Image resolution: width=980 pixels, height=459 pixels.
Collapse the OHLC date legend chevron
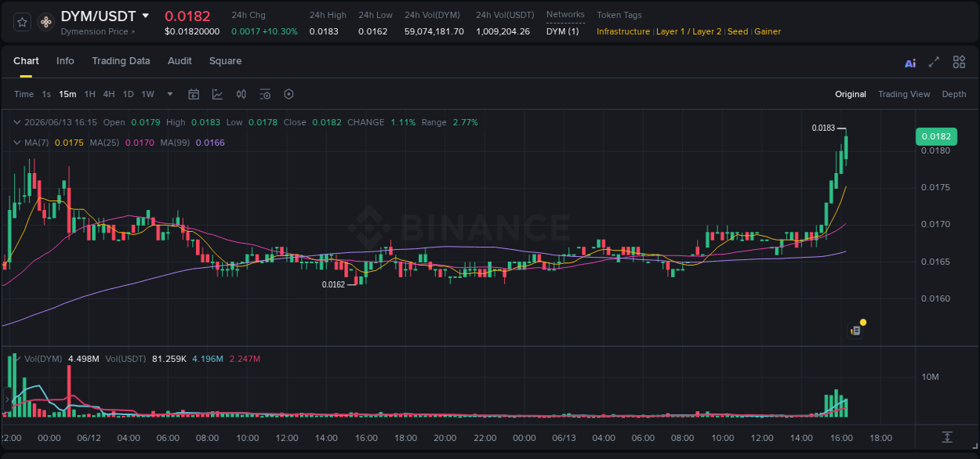tap(16, 122)
